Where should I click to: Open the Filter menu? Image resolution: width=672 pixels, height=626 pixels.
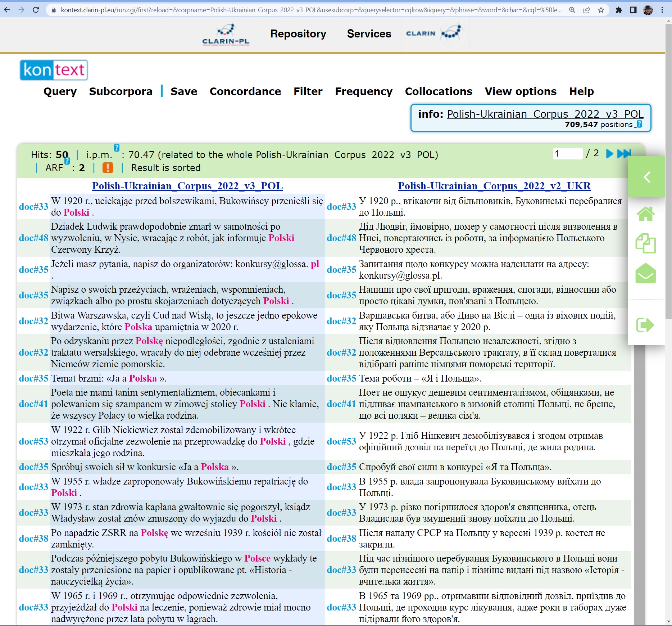point(308,91)
